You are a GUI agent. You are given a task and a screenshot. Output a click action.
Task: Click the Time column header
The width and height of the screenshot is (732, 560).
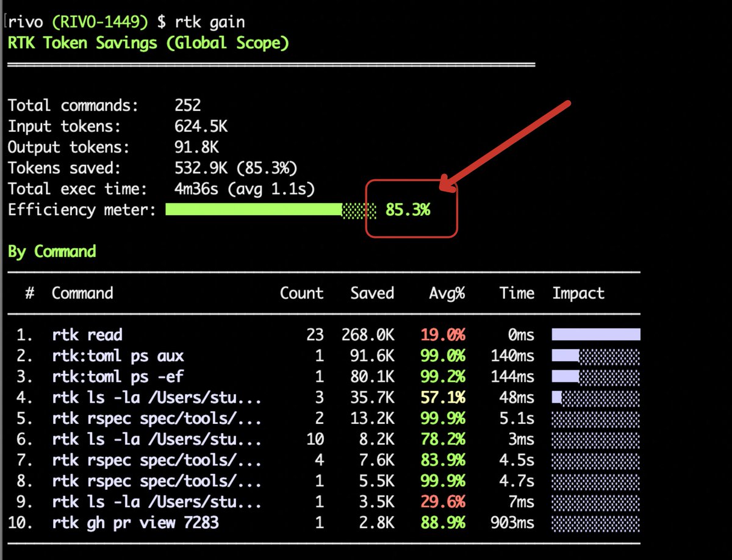coord(517,293)
